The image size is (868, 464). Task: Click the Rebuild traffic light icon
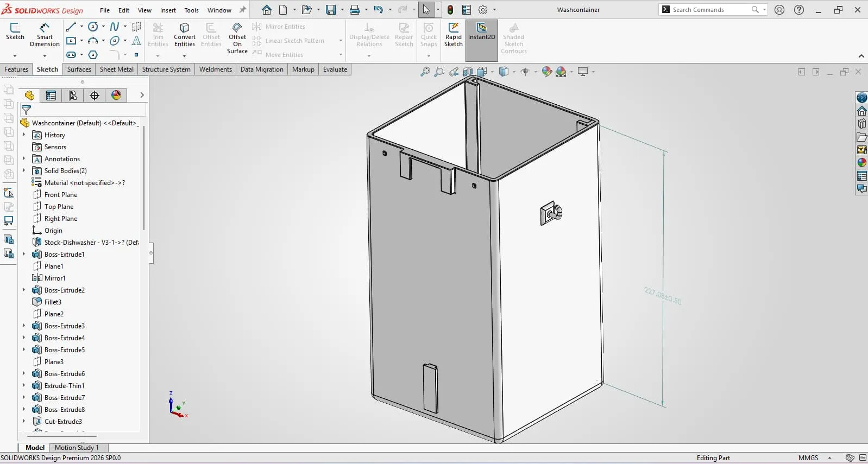[x=450, y=10]
